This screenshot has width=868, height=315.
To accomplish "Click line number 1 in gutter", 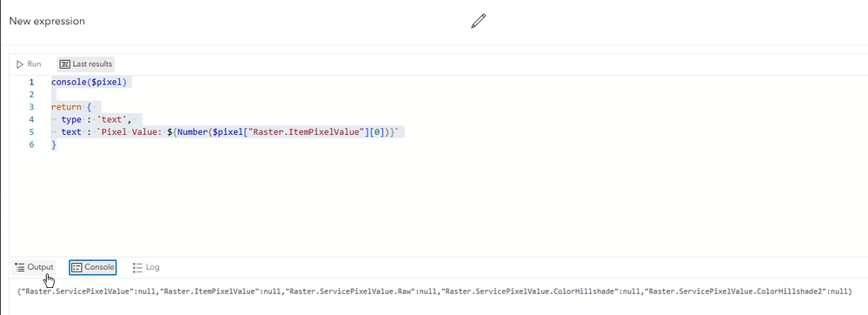I will [31, 82].
